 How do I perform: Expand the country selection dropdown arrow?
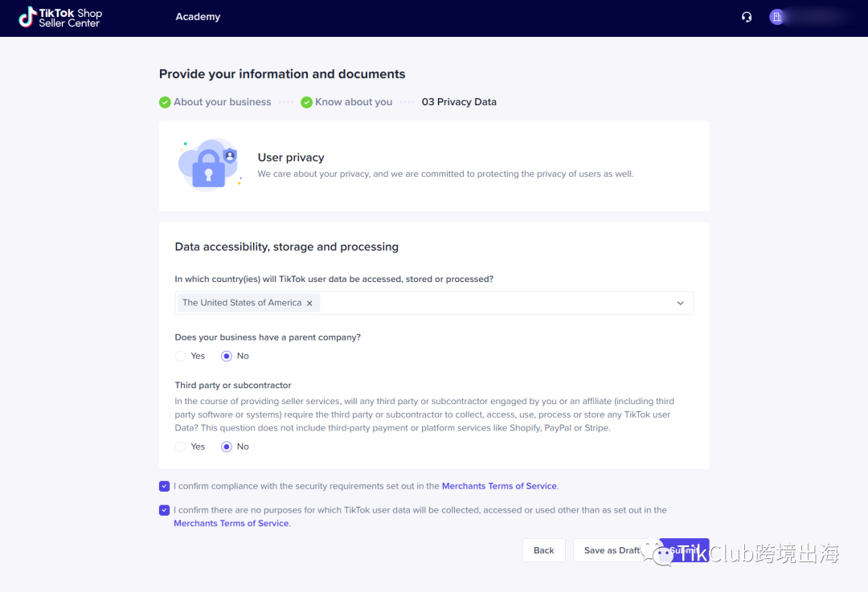680,303
